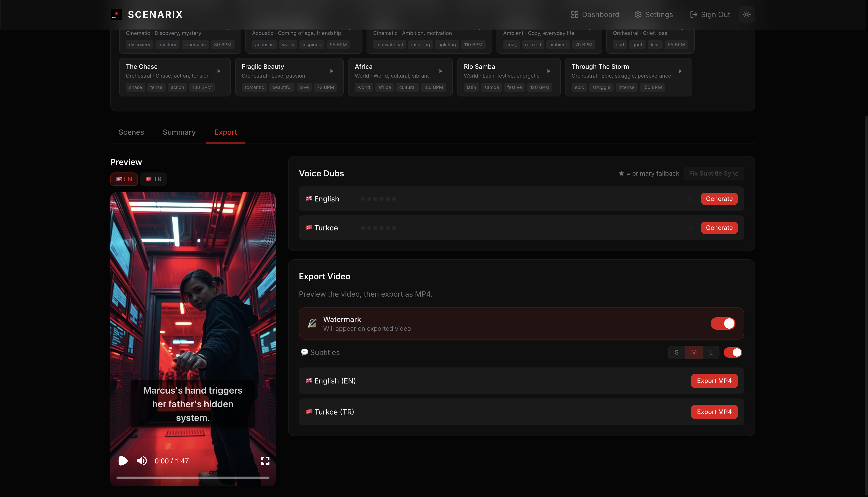Click the motivational tag
Image resolution: width=868 pixels, height=497 pixels.
(x=389, y=45)
